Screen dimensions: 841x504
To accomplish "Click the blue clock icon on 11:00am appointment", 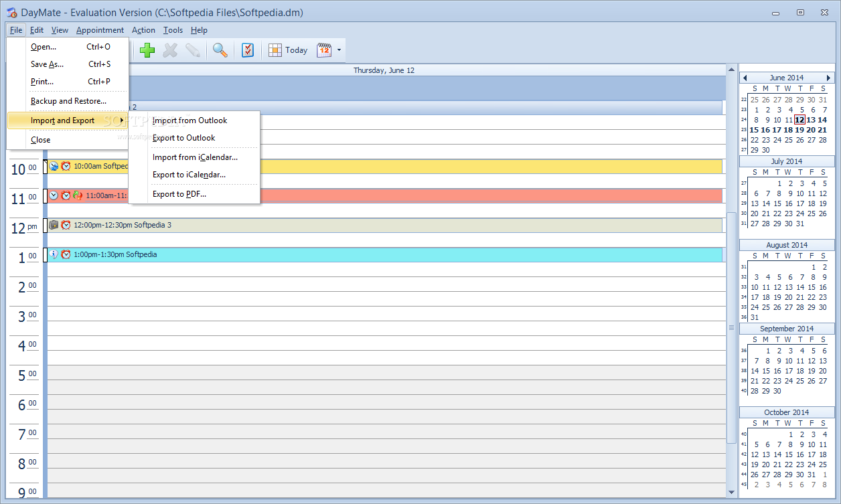I will coord(54,195).
